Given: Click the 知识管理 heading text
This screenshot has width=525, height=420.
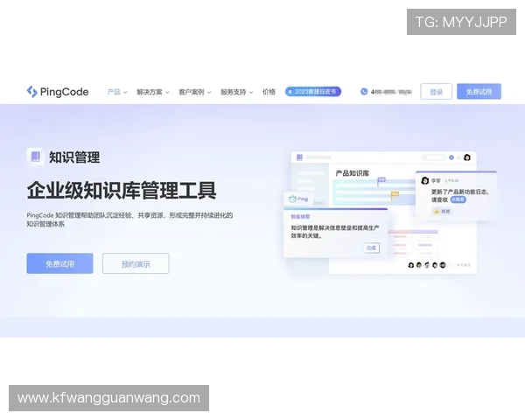Looking at the screenshot, I should [x=74, y=157].
